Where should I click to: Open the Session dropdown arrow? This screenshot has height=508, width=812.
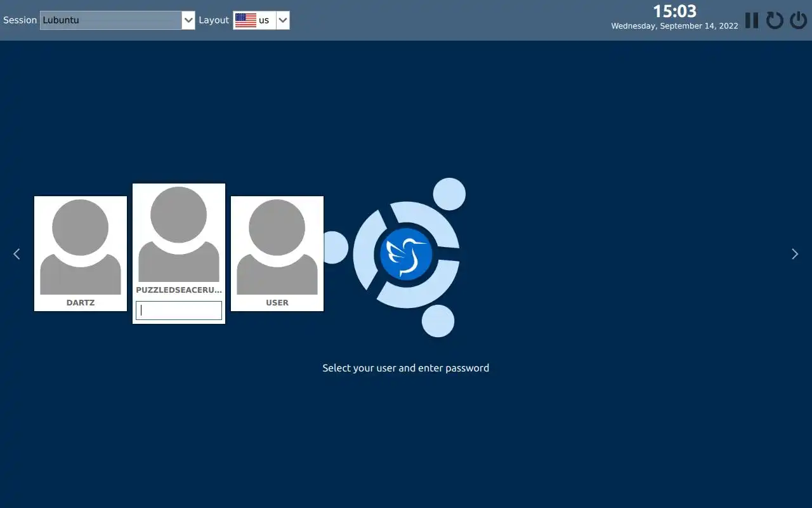(x=188, y=20)
